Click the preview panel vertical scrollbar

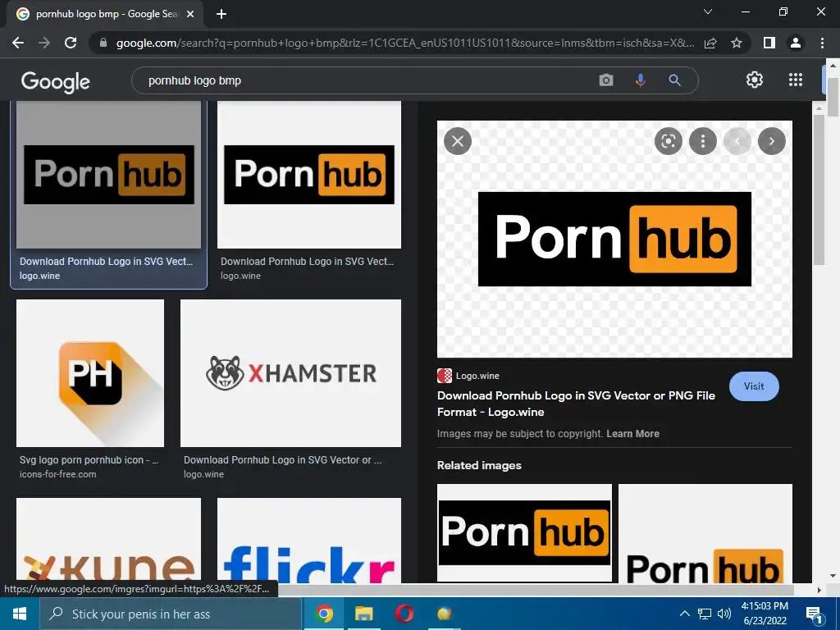pos(819,189)
